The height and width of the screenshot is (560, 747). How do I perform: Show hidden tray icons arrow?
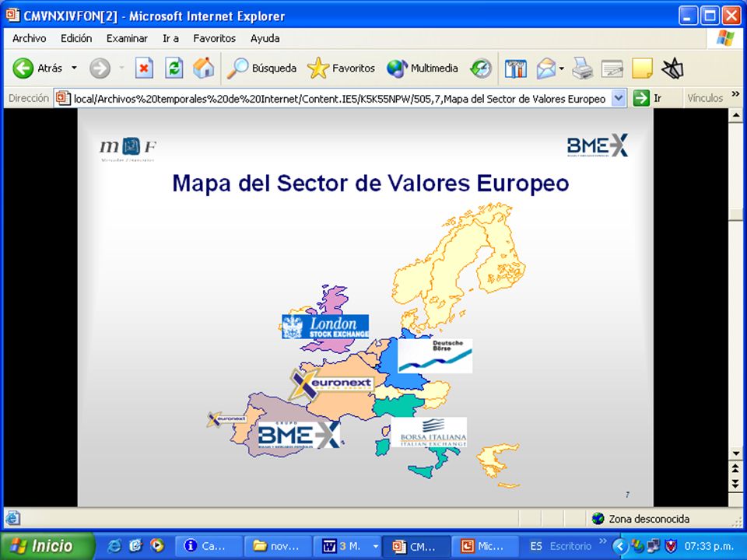tap(619, 546)
